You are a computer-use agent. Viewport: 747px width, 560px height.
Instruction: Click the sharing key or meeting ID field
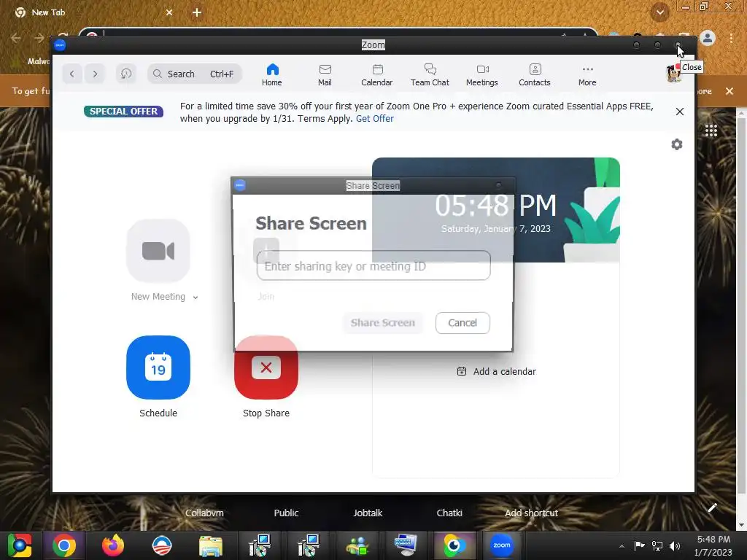(x=373, y=265)
